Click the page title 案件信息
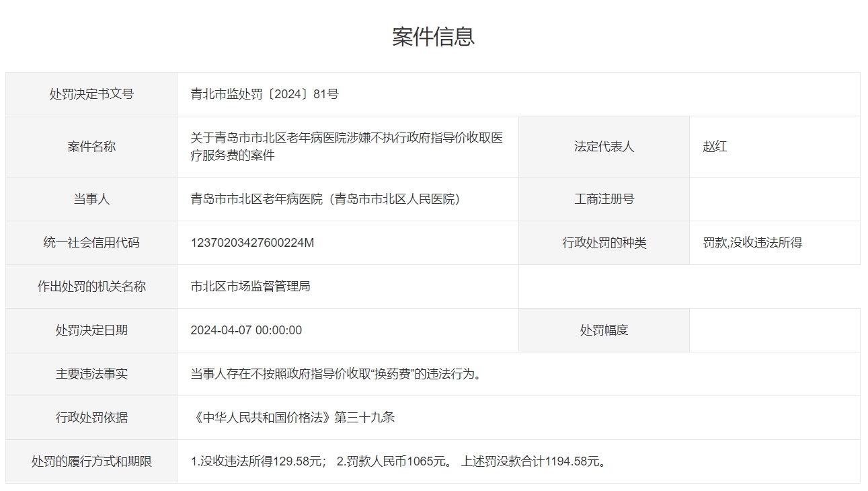 [434, 36]
